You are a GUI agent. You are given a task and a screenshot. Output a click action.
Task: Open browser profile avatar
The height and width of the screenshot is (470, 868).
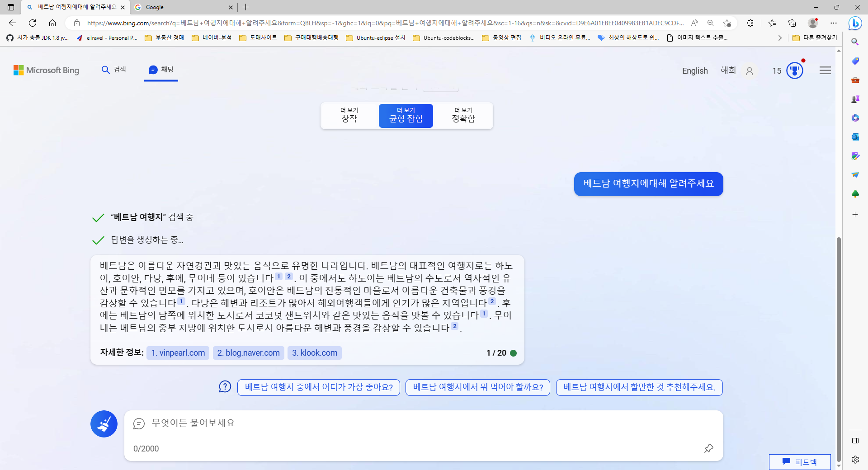pyautogui.click(x=813, y=23)
